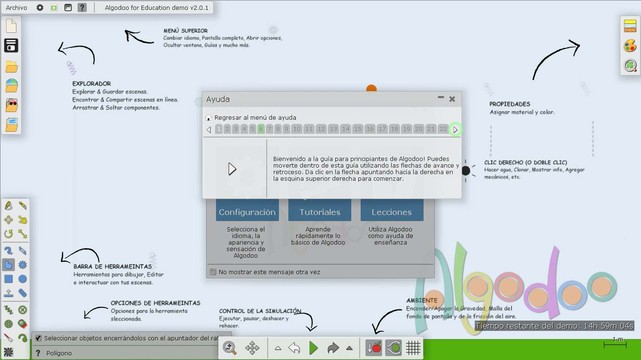Toggle the background grid
Image resolution: width=641 pixels, height=360 pixels.
pyautogui.click(x=413, y=348)
